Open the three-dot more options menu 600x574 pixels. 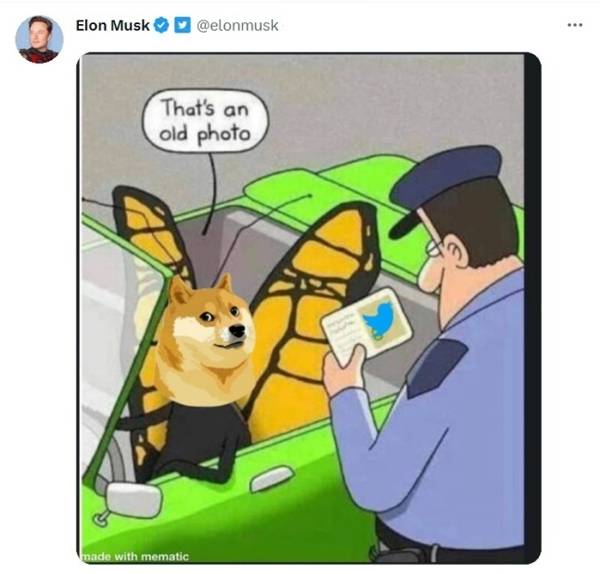pyautogui.click(x=575, y=25)
